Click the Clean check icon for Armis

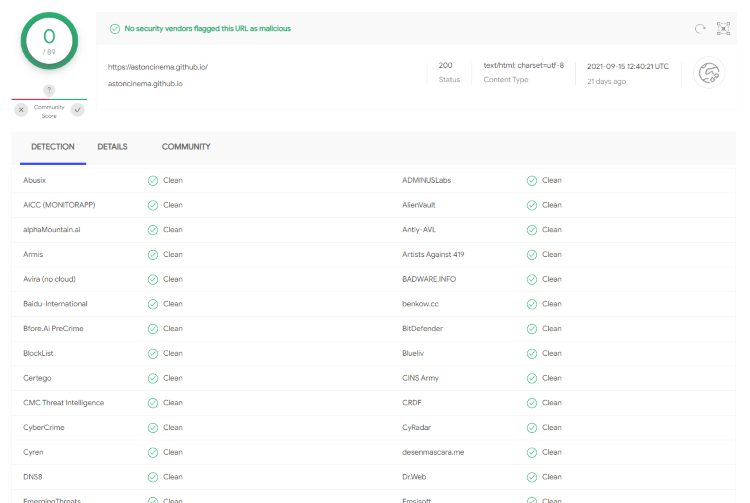tap(153, 255)
